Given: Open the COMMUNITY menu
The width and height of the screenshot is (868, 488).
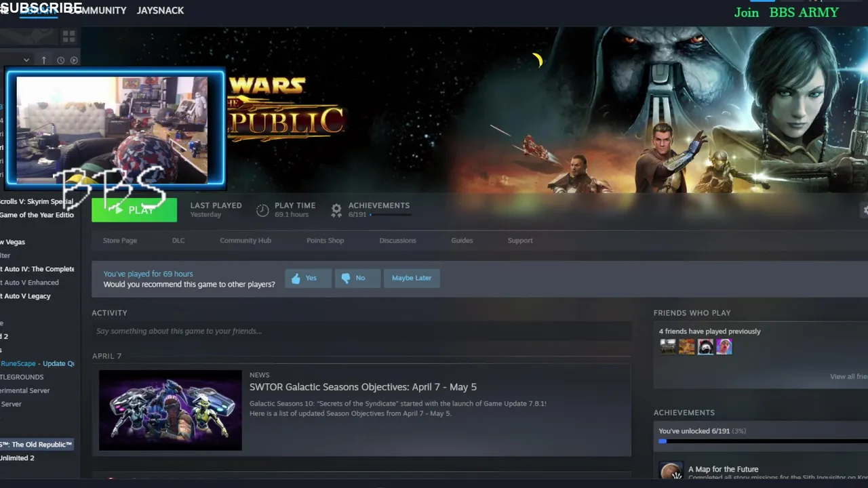Looking at the screenshot, I should [x=97, y=10].
